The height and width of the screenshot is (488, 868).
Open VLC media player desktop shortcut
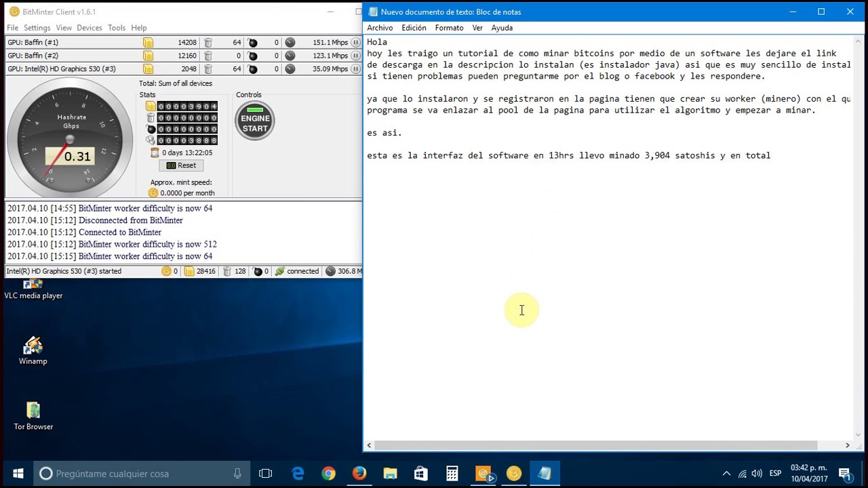[33, 290]
